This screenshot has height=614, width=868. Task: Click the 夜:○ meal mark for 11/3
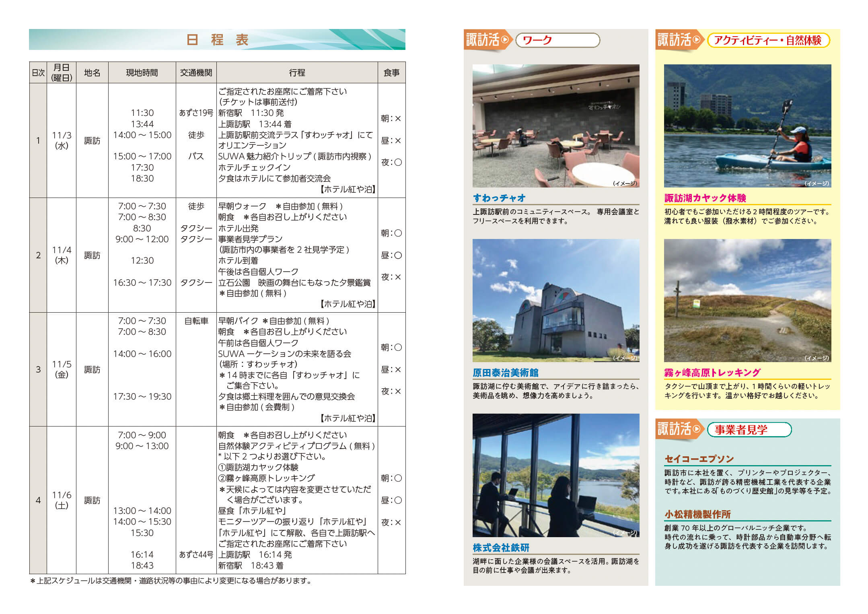[x=391, y=162]
